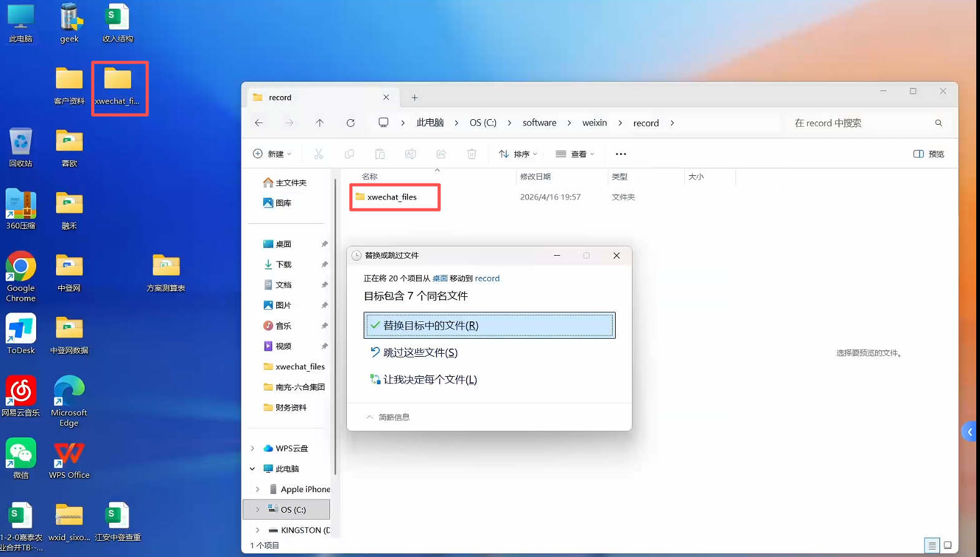Image resolution: width=980 pixels, height=557 pixels.
Task: Go forward with the right arrow
Action: pos(289,123)
